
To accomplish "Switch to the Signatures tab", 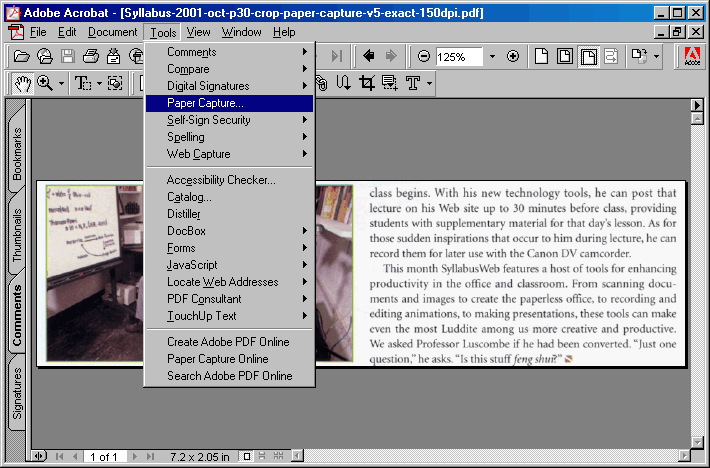I will coord(17,393).
